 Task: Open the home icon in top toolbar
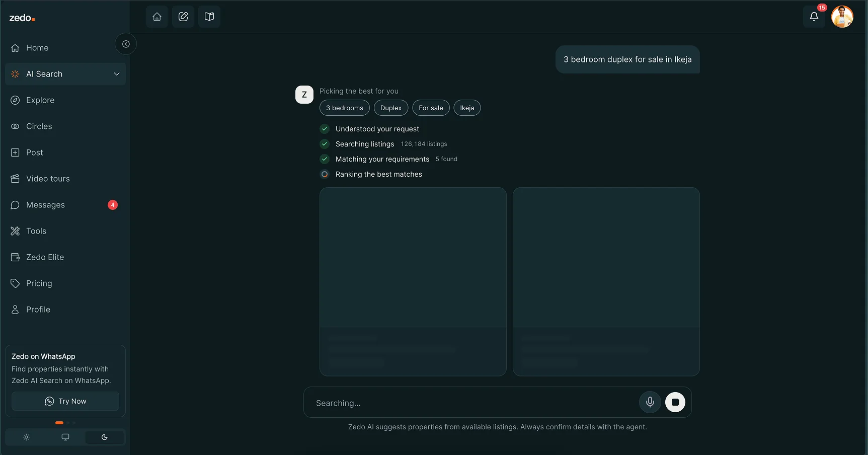point(157,17)
